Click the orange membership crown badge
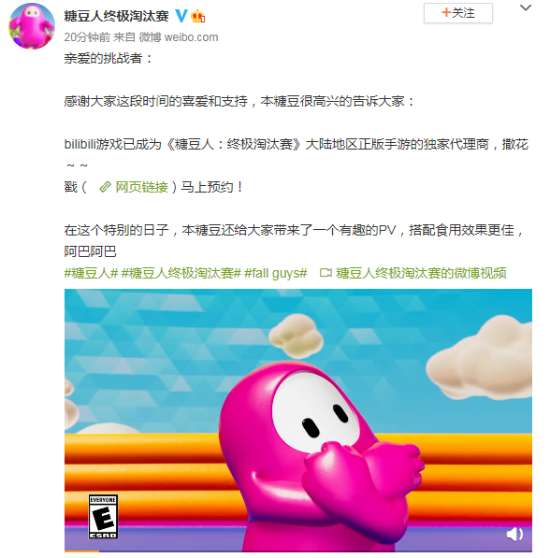Viewport: 550px width, 558px height. [198, 16]
